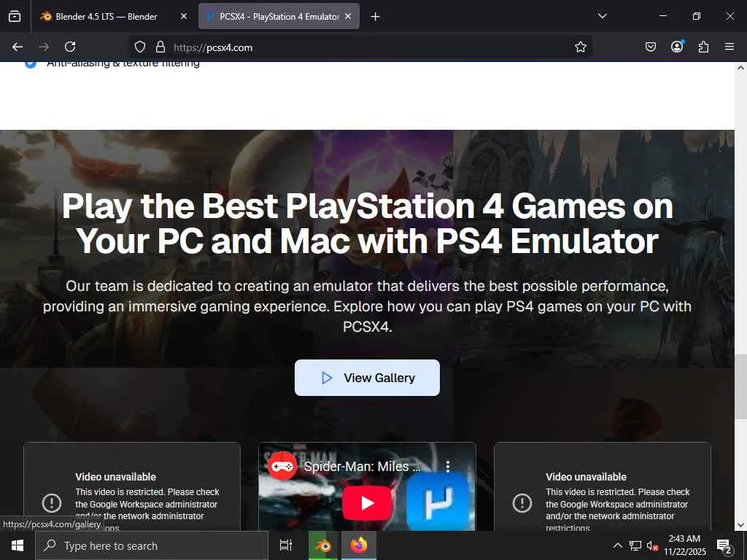Show hidden system tray icons
The width and height of the screenshot is (747, 560).
coord(617,545)
